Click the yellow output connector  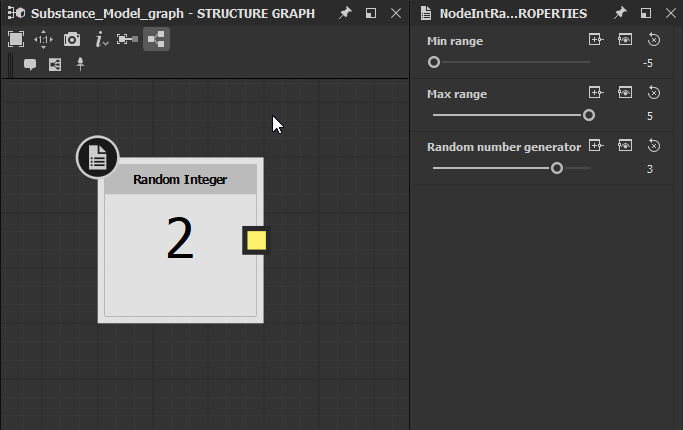[x=256, y=240]
